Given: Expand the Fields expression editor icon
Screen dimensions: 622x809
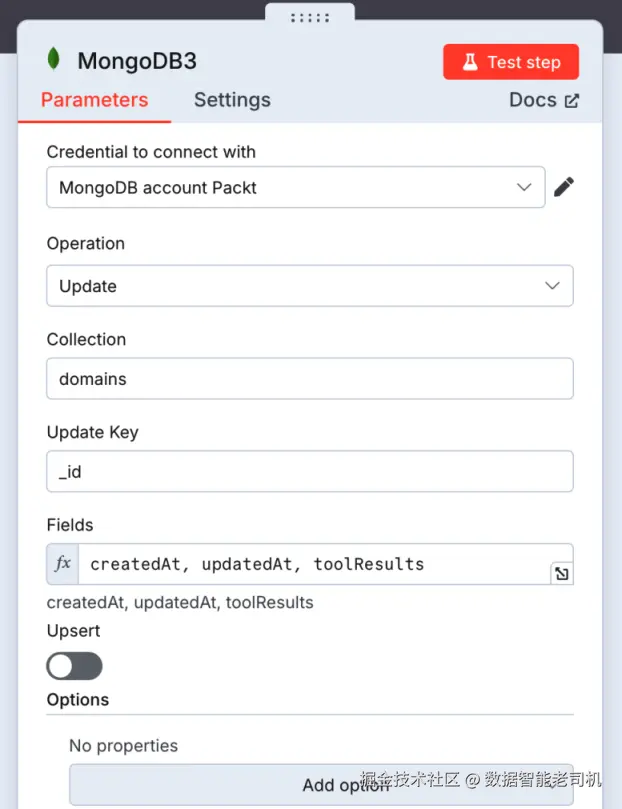Looking at the screenshot, I should (x=561, y=573).
